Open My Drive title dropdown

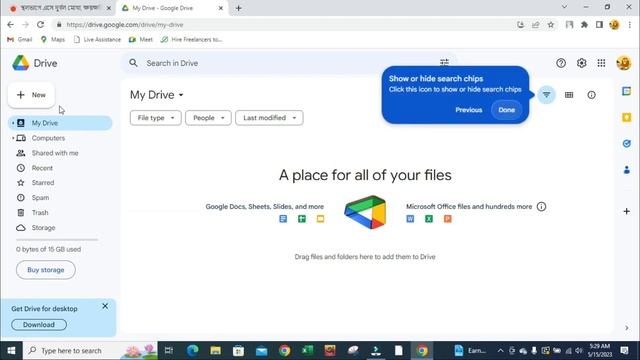coord(157,95)
